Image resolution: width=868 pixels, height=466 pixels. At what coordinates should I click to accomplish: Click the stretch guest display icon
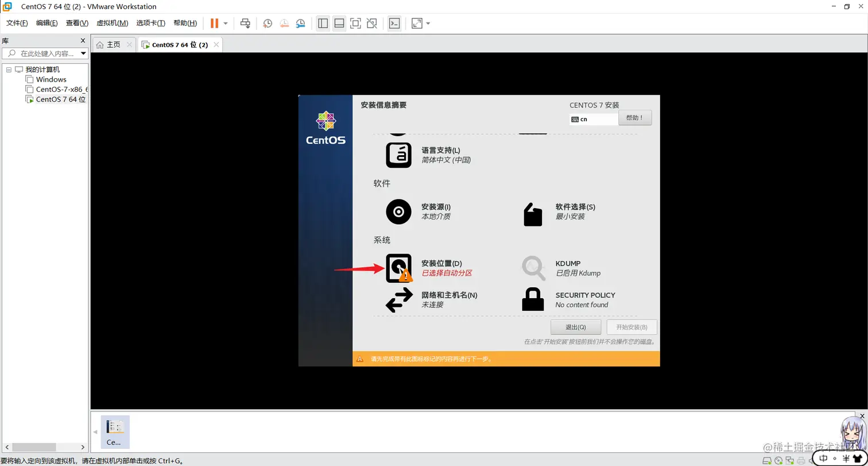point(417,23)
